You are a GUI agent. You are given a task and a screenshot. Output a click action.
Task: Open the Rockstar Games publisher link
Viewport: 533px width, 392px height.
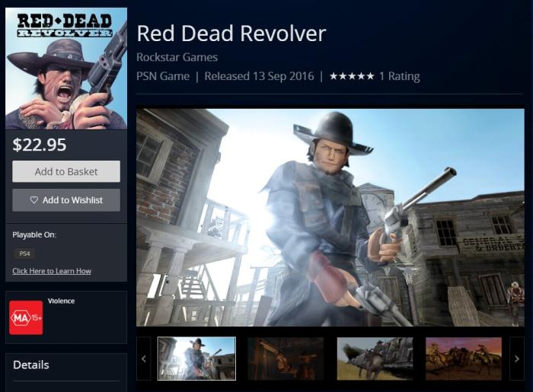point(177,57)
